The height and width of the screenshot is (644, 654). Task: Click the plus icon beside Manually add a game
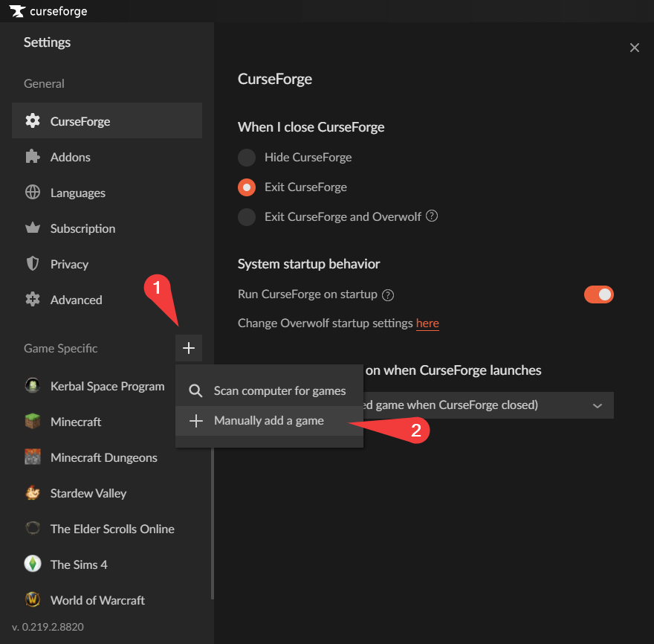pyautogui.click(x=196, y=421)
